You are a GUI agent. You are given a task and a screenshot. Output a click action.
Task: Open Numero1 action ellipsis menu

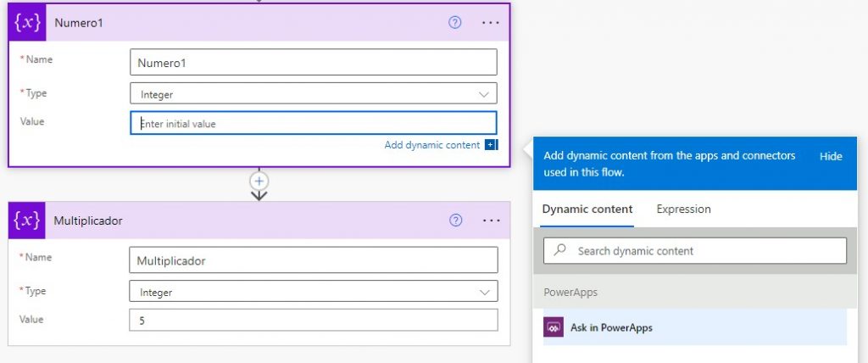pyautogui.click(x=491, y=23)
